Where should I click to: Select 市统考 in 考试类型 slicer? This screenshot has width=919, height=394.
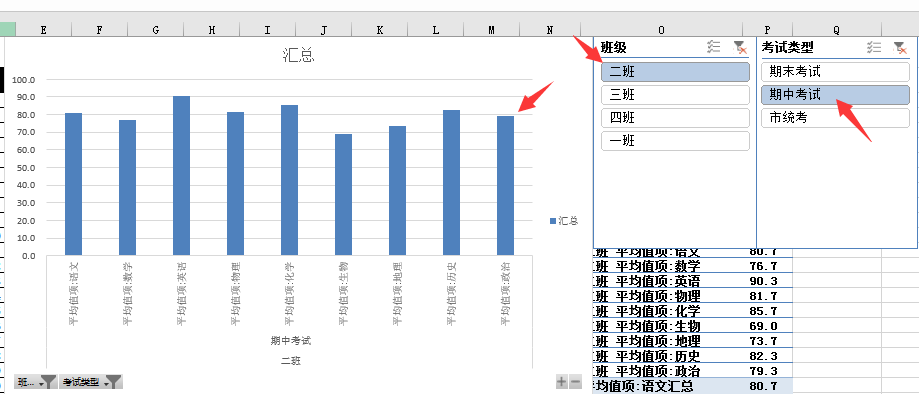pos(835,118)
